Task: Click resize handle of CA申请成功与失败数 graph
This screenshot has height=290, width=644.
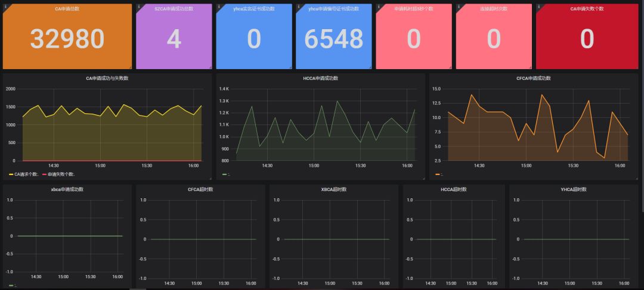Action: [210, 178]
